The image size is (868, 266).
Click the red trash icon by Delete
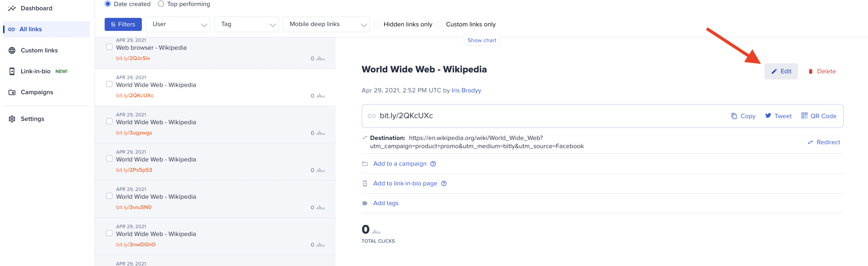tap(810, 71)
